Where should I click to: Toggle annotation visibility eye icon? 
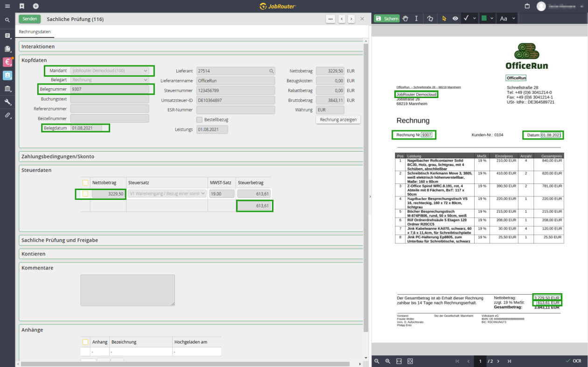[x=455, y=18]
